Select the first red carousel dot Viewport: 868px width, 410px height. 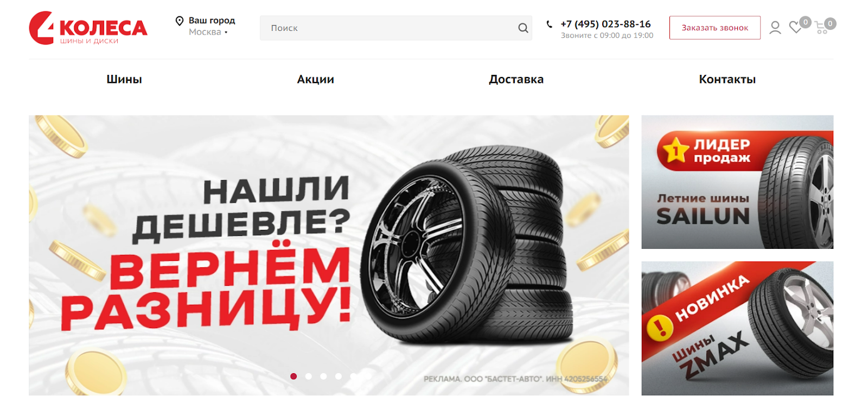coord(293,376)
